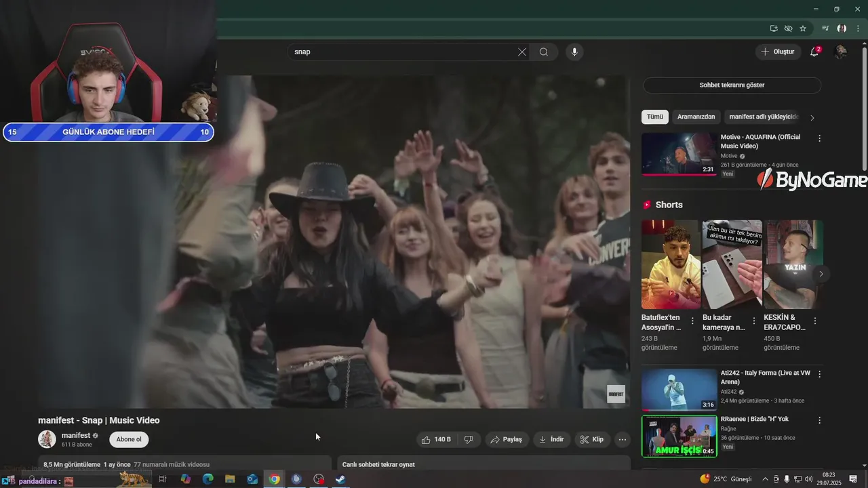Open the Chrome profile avatar

tap(842, 28)
